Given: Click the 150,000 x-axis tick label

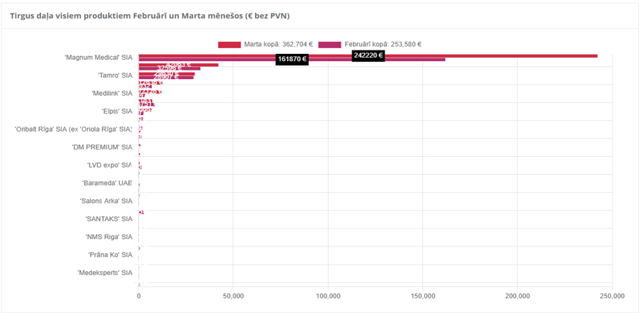Looking at the screenshot, I should [423, 296].
